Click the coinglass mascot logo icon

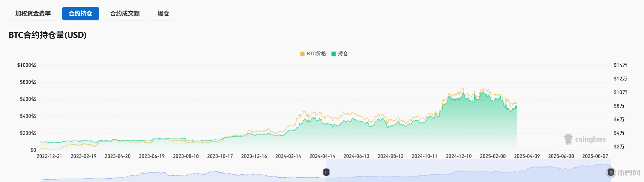point(568,139)
